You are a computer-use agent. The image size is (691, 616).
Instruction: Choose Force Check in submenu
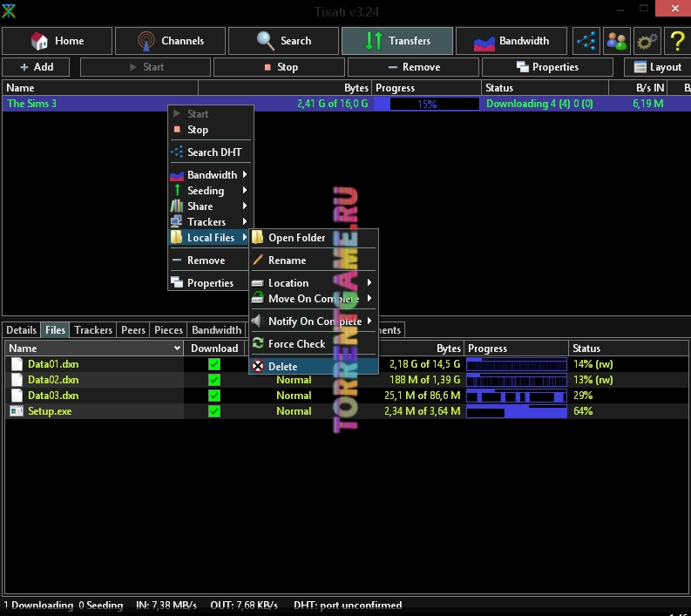click(314, 343)
